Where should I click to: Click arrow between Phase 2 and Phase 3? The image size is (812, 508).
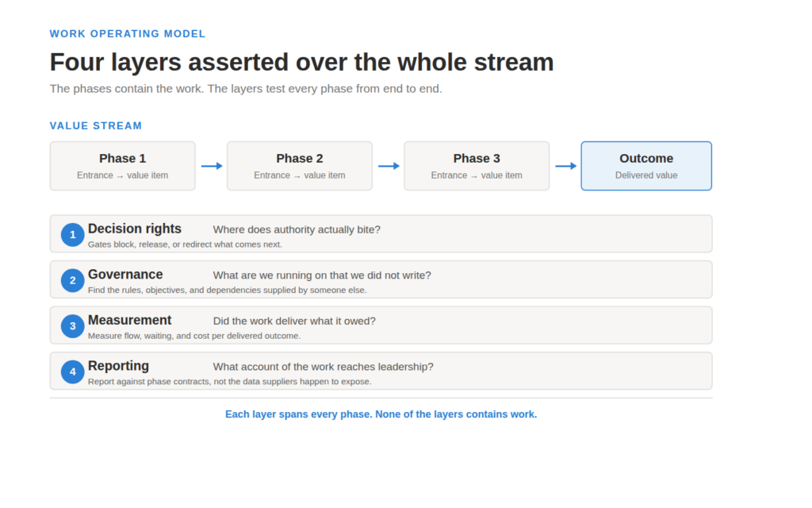point(389,166)
